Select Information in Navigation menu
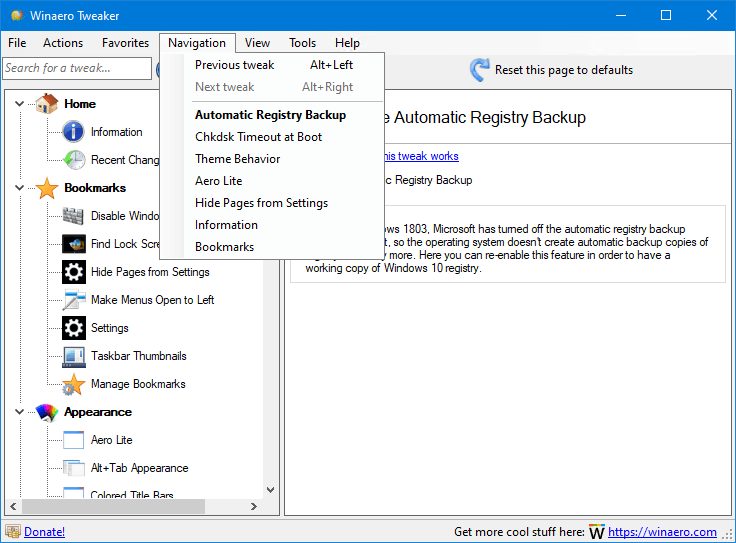This screenshot has width=736, height=543. [273, 225]
